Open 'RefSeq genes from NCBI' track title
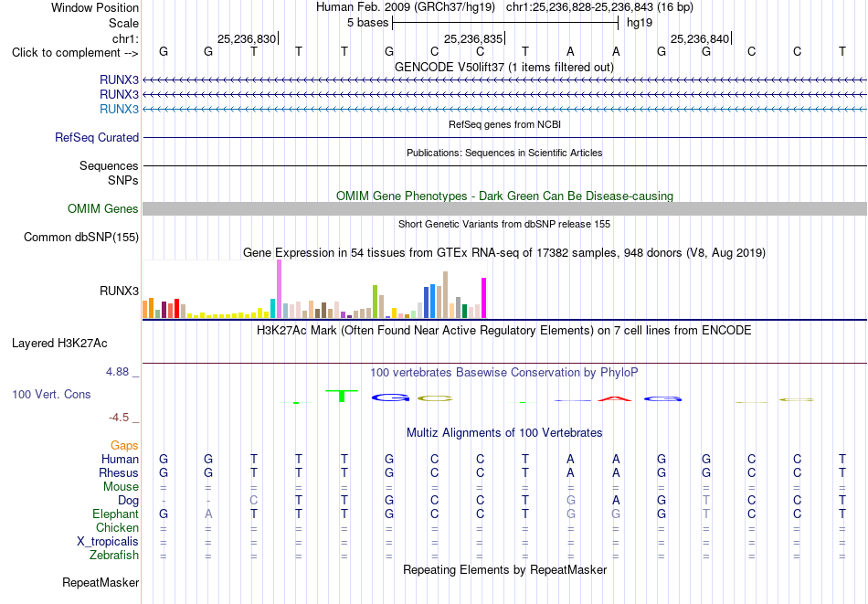 point(504,124)
